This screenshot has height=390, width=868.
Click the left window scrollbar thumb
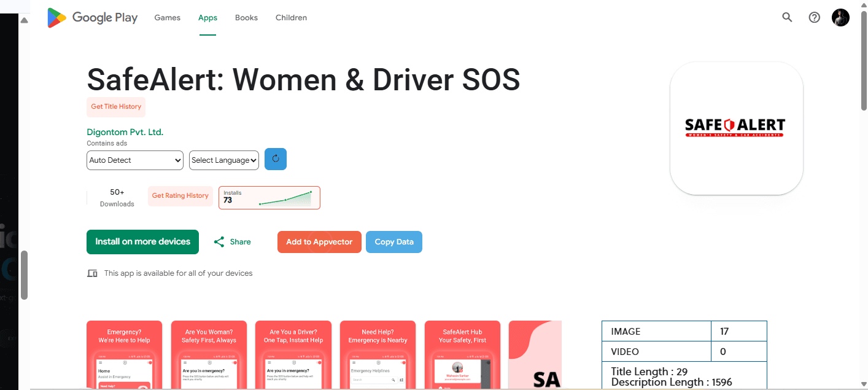(24, 275)
